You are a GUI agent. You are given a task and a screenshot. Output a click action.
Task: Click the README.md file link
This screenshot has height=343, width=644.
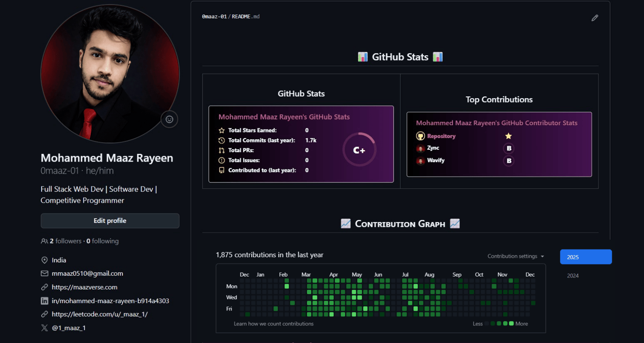pyautogui.click(x=246, y=17)
